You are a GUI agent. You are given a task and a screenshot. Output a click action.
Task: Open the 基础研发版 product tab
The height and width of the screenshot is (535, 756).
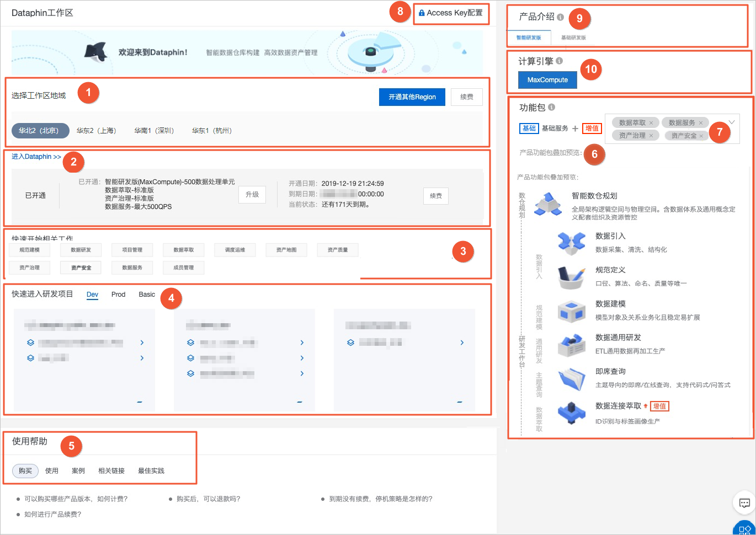573,38
